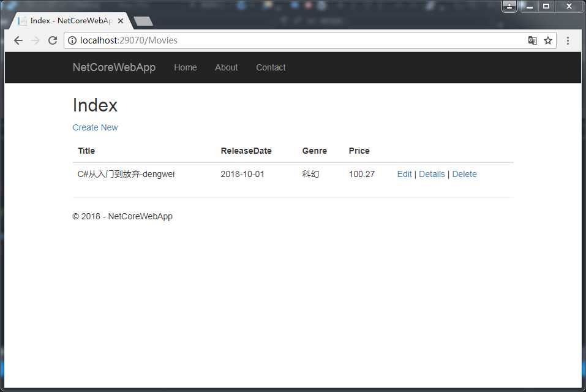Click the Title column header
This screenshot has height=392, width=586.
[86, 151]
